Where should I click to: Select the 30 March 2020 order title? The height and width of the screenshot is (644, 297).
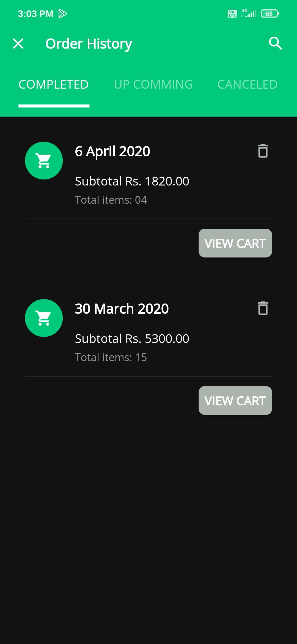(x=122, y=309)
